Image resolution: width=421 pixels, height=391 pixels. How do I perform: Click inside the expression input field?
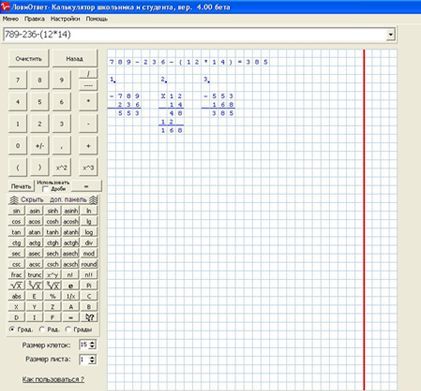[195, 35]
